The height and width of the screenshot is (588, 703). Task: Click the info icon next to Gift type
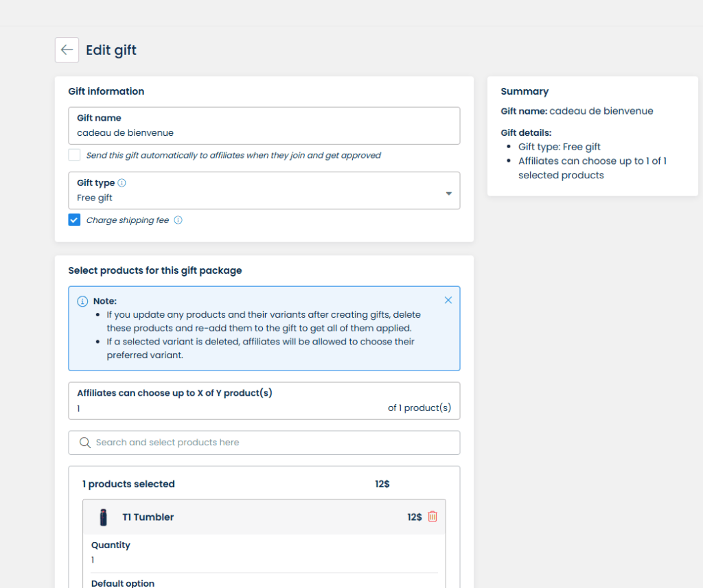pyautogui.click(x=122, y=183)
